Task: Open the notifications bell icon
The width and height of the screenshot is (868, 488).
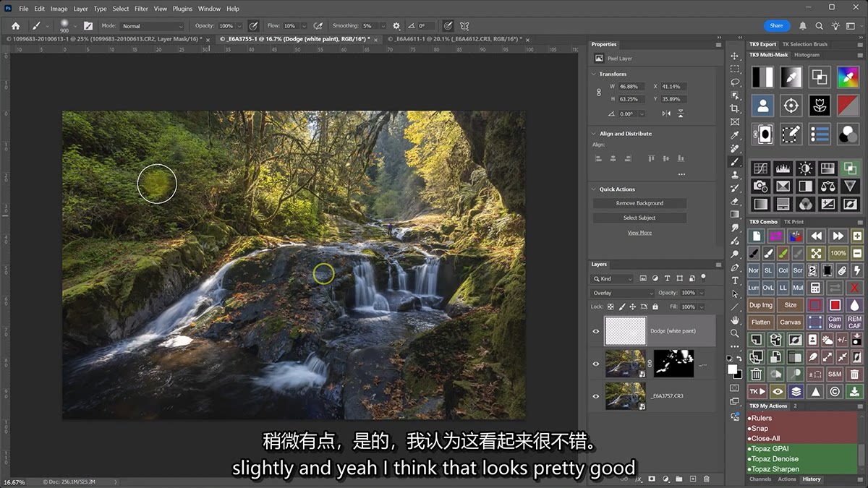Action: click(803, 26)
